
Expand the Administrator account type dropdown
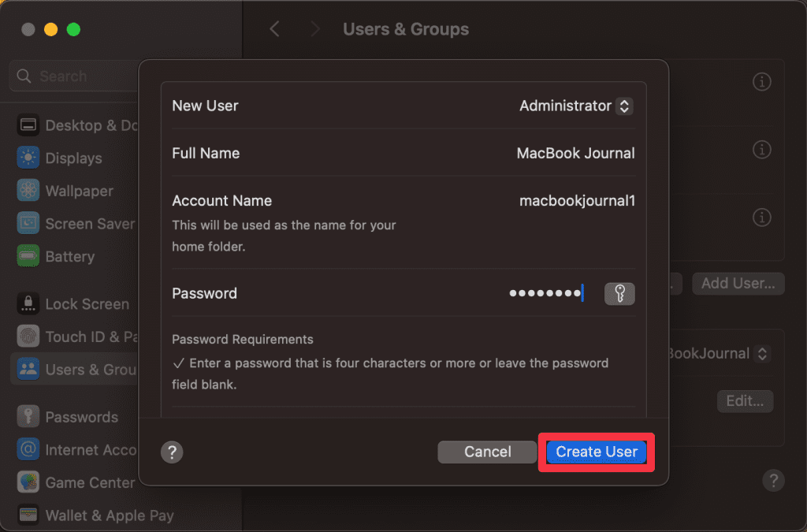623,106
